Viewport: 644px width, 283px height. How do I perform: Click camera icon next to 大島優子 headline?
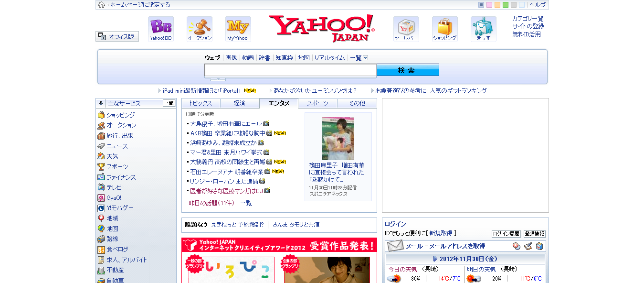click(x=266, y=124)
